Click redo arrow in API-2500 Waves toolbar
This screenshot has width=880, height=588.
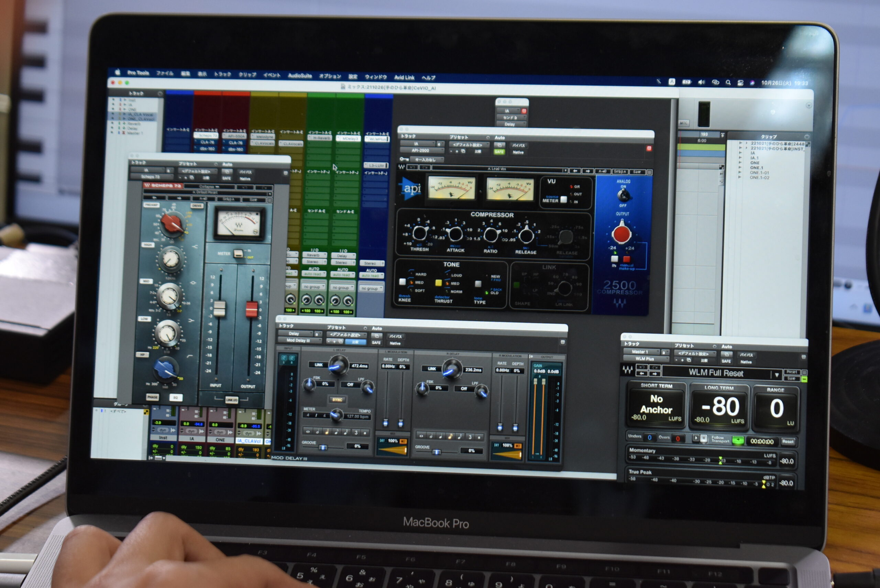[x=425, y=167]
